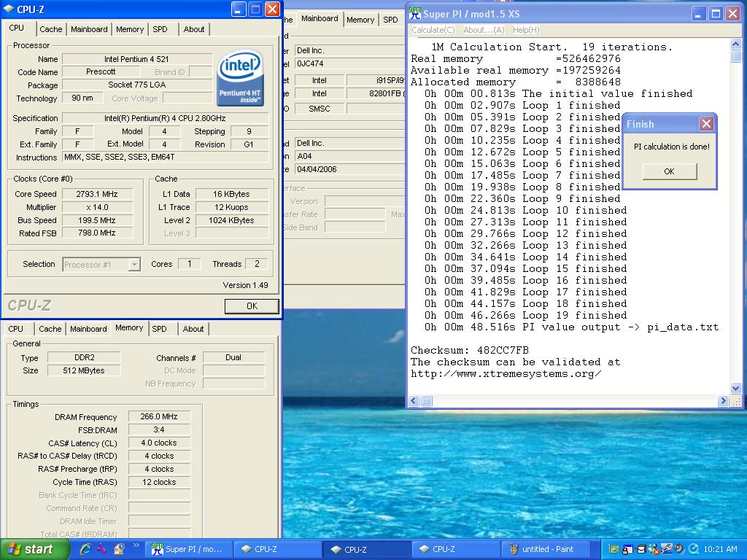Click the Channels # value 'Dual'
747x560 pixels.
click(233, 357)
